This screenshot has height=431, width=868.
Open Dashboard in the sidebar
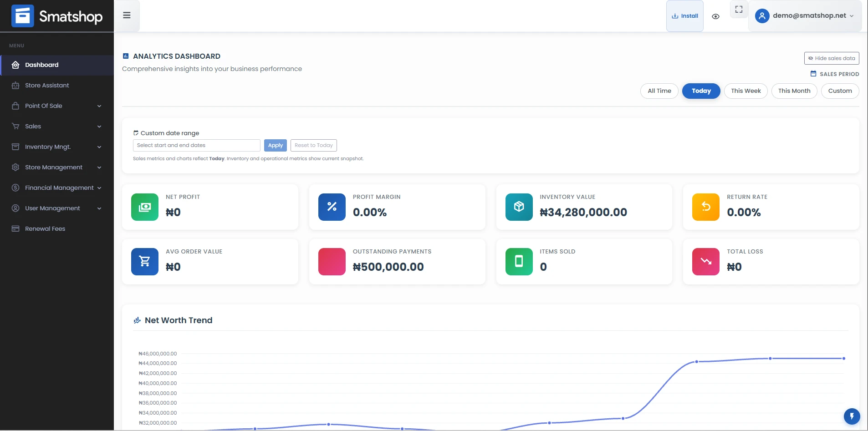click(57, 65)
